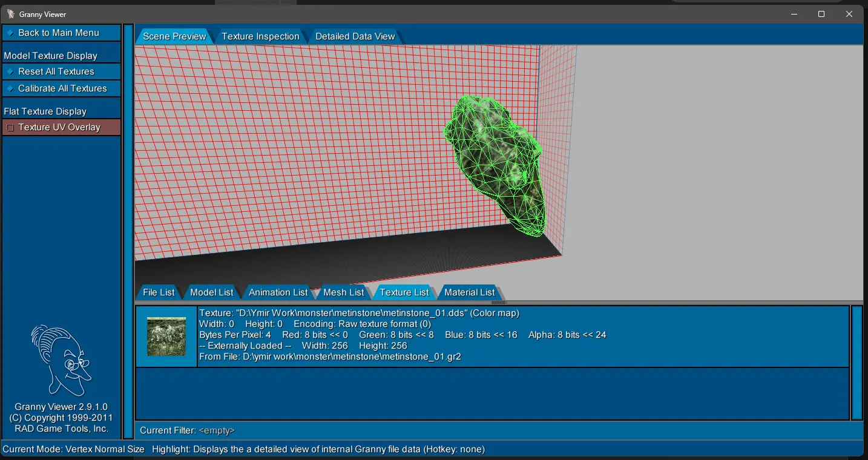Open the Texture Inspection tab
This screenshot has width=868, height=460.
[260, 36]
